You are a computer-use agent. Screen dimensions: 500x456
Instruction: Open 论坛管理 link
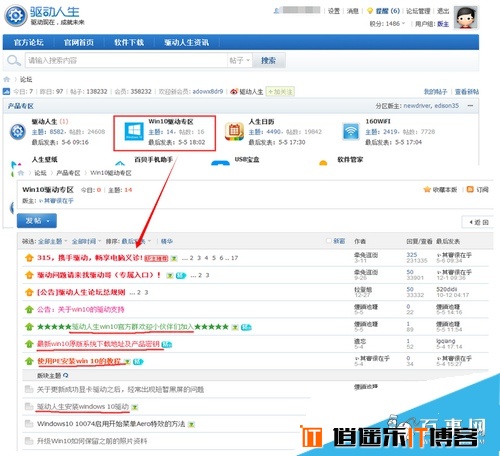point(418,11)
